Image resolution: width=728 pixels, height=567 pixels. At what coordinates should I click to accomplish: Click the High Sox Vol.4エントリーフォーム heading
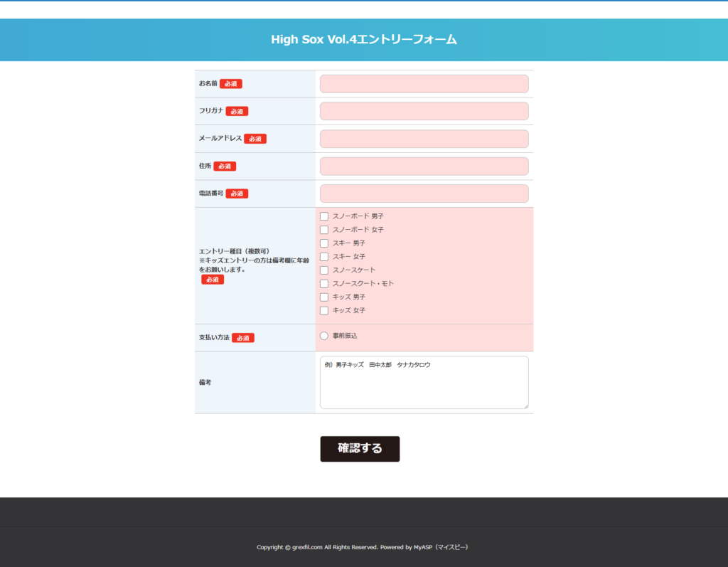click(x=364, y=40)
